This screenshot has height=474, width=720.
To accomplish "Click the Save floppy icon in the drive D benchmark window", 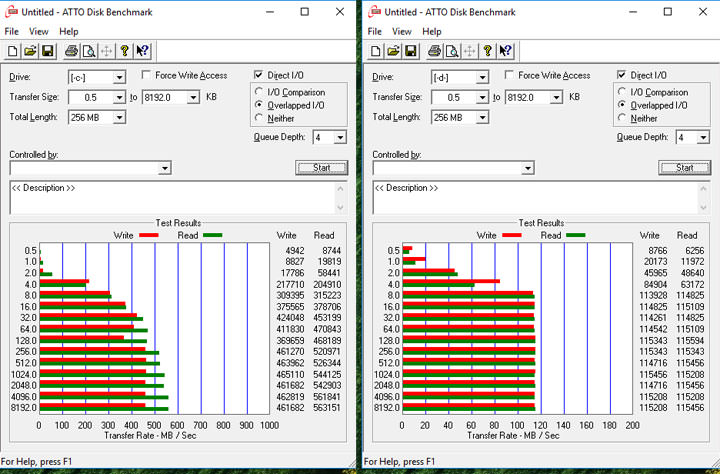I will point(410,51).
